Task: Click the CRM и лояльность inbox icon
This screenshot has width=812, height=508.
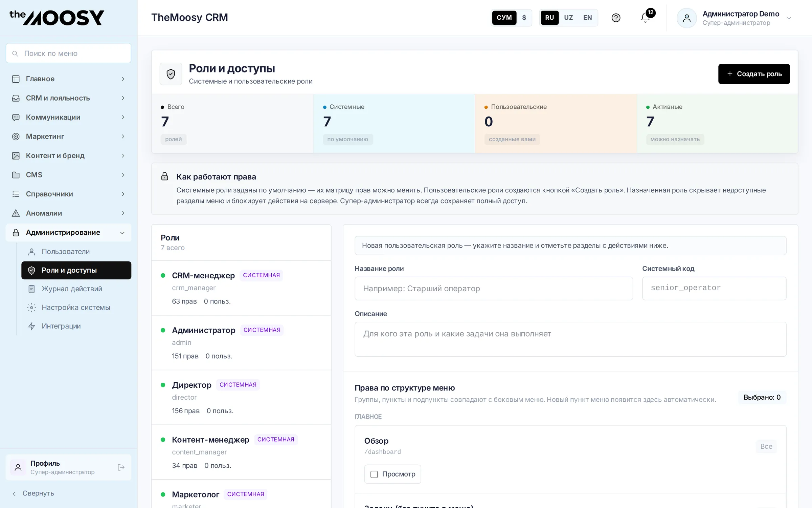Action: (16, 98)
